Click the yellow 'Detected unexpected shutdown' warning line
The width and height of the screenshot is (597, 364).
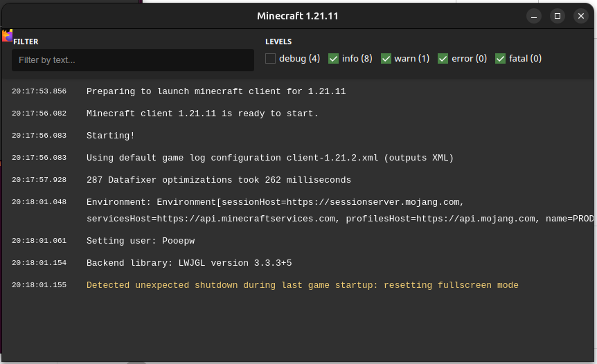click(302, 285)
